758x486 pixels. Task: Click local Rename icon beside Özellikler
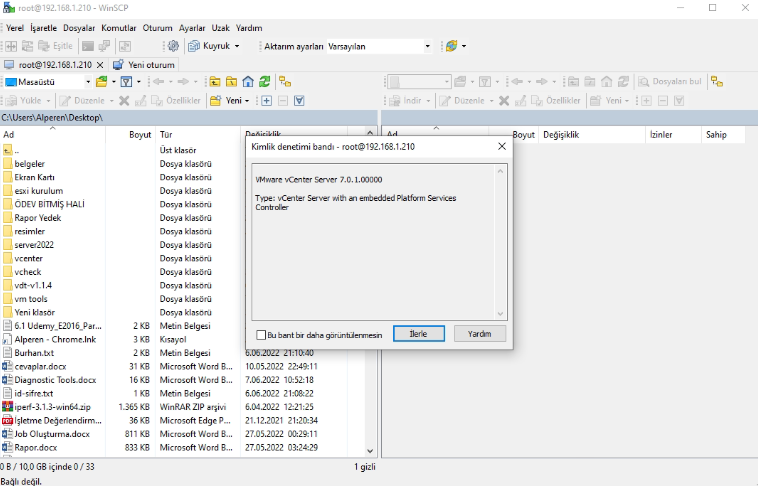tap(141, 101)
